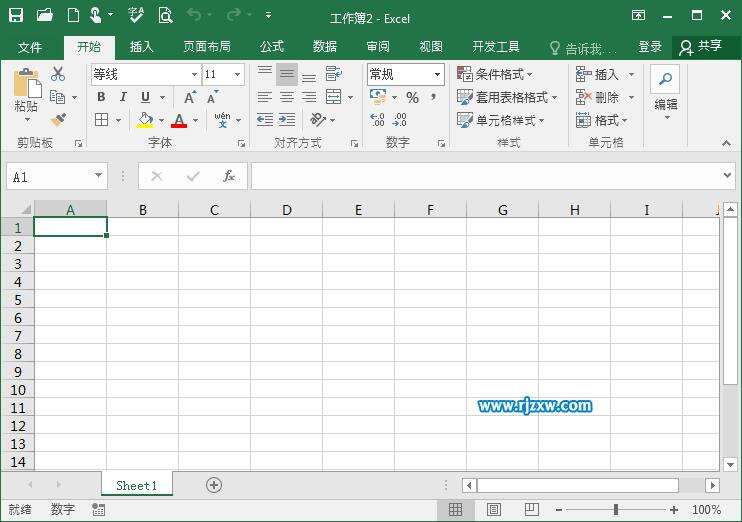The width and height of the screenshot is (742, 522).
Task: Select the Format Painter brush
Action: pyautogui.click(x=58, y=119)
